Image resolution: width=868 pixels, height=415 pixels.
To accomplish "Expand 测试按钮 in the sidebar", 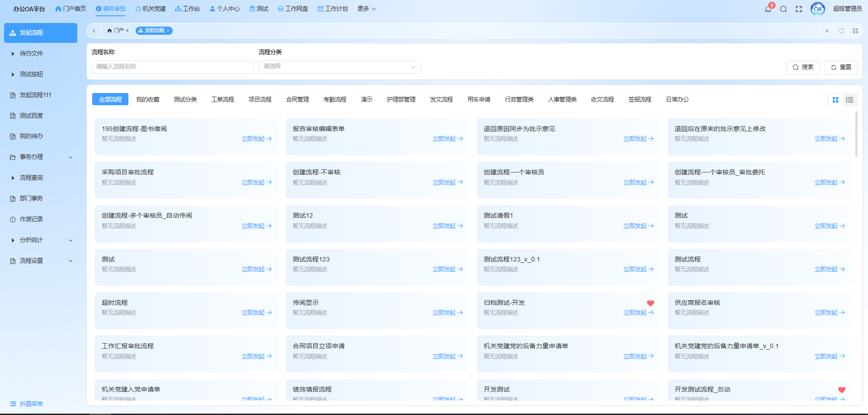I will tap(41, 74).
